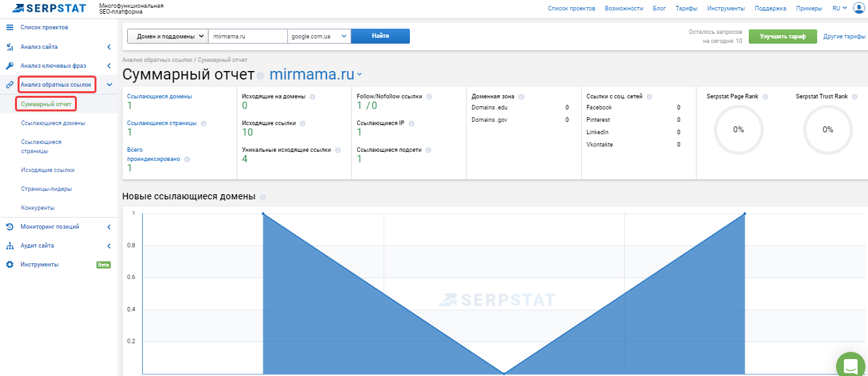Screen dimensions: 868x376
Task: Open Список проектов in the top navigation
Action: [x=571, y=8]
